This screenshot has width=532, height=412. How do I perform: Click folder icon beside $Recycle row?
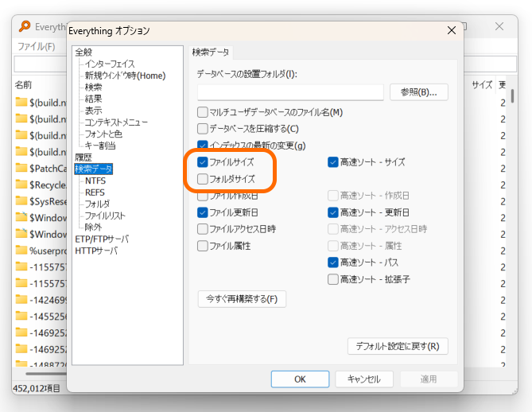point(21,185)
